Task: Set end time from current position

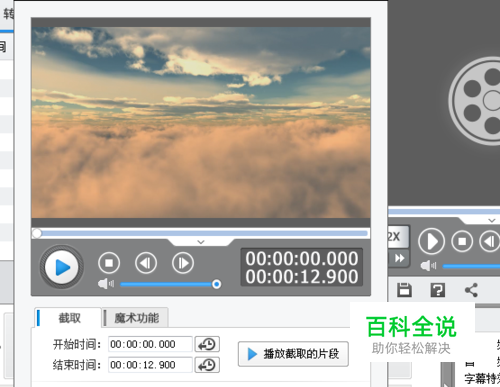Action: (x=207, y=365)
